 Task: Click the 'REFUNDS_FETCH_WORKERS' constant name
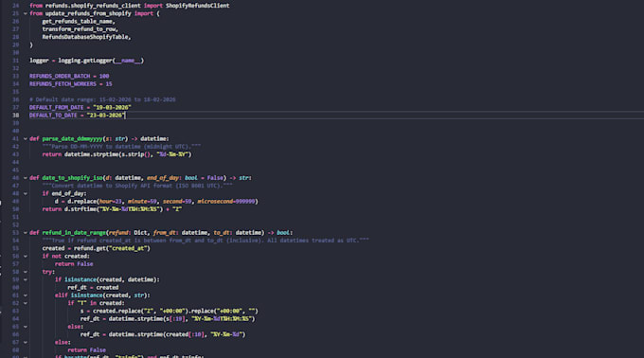(63, 83)
